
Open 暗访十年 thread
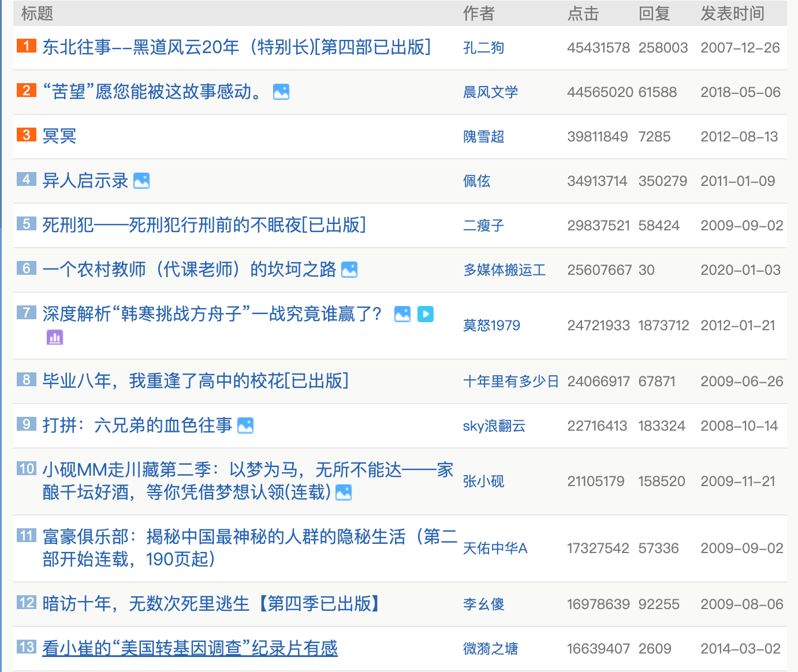(212, 604)
